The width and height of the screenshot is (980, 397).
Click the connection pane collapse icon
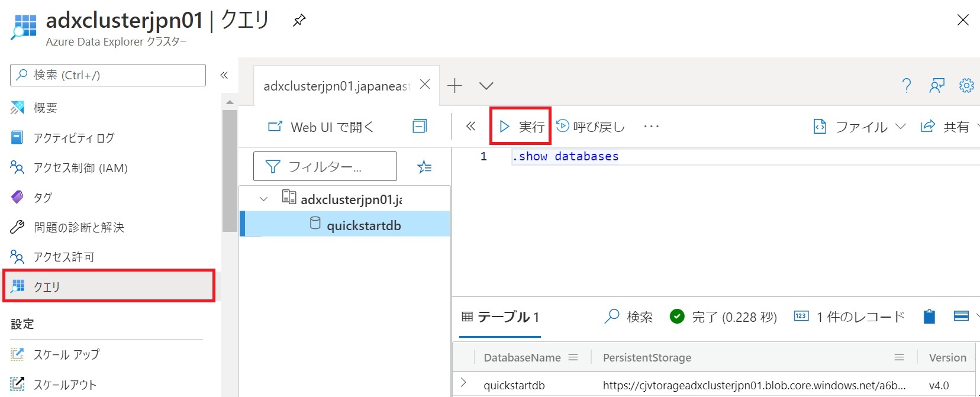[x=420, y=126]
